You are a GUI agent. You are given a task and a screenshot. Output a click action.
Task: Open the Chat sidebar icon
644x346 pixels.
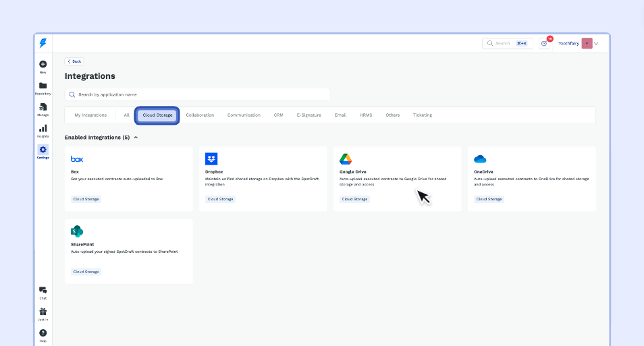point(43,290)
